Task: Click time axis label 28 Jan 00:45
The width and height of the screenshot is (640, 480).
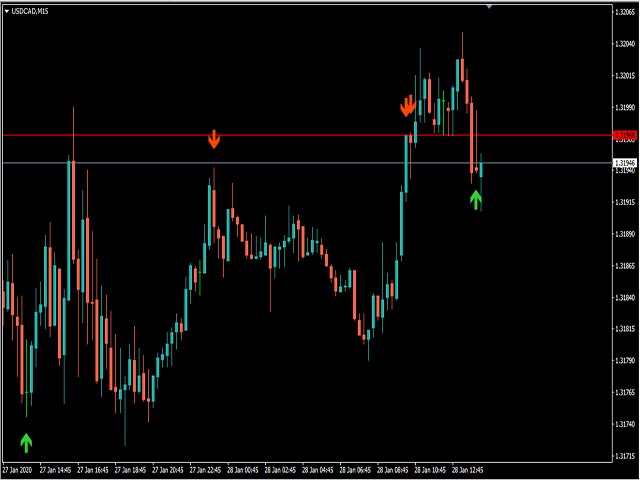Action: [x=243, y=470]
